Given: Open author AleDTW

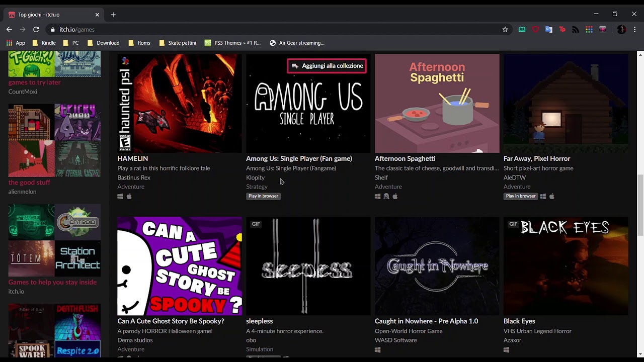Looking at the screenshot, I should coord(515,177).
